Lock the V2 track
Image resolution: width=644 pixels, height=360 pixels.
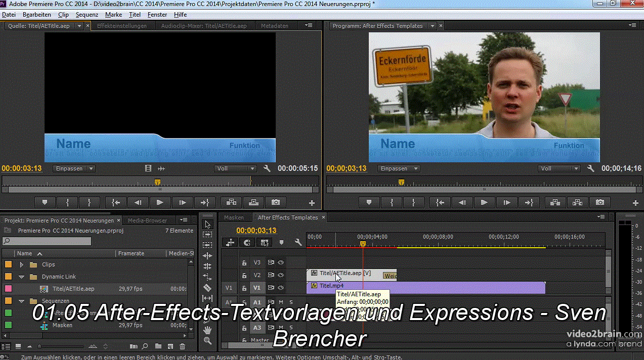244,275
